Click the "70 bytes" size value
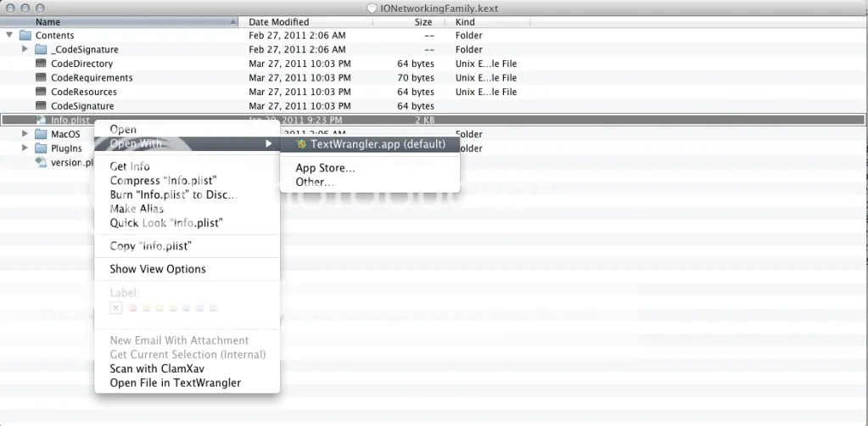 click(x=416, y=77)
